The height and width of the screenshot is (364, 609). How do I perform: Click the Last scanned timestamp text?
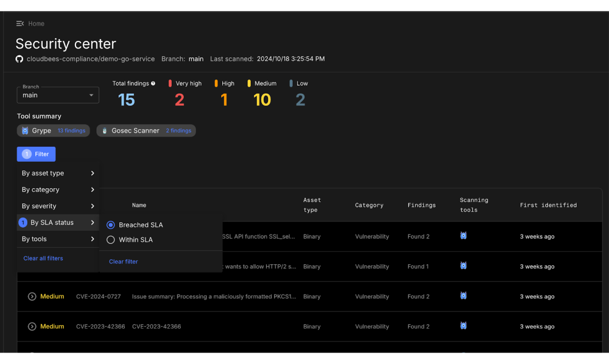290,59
